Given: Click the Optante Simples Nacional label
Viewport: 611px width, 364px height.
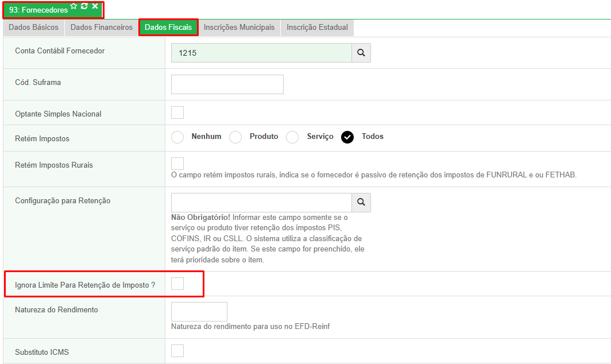Looking at the screenshot, I should (x=58, y=114).
